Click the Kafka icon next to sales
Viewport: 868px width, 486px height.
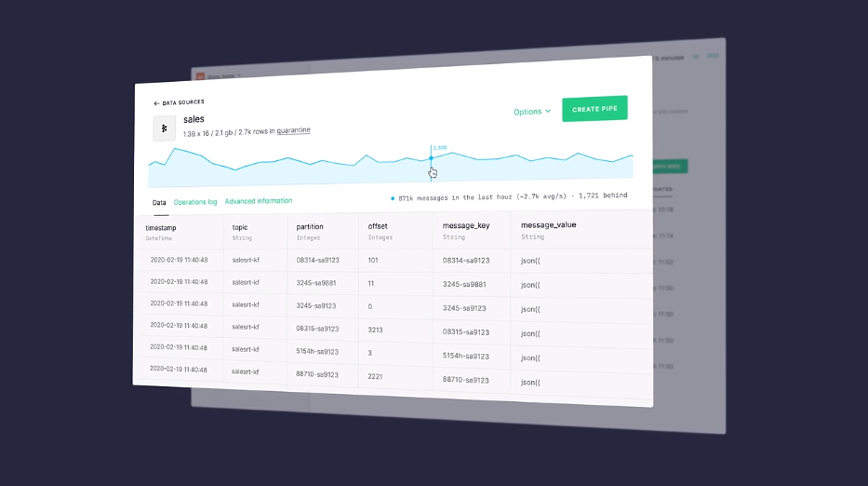click(x=165, y=128)
